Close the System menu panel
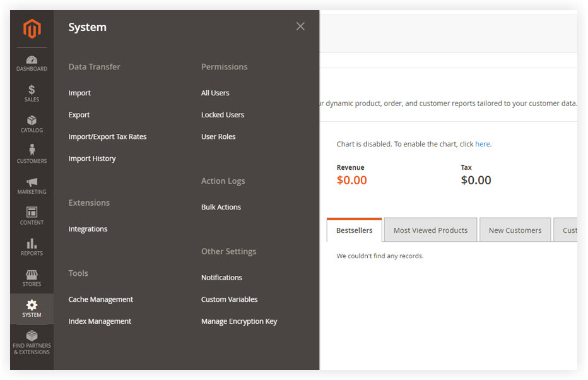Viewport: 588px width, 380px height. click(300, 27)
